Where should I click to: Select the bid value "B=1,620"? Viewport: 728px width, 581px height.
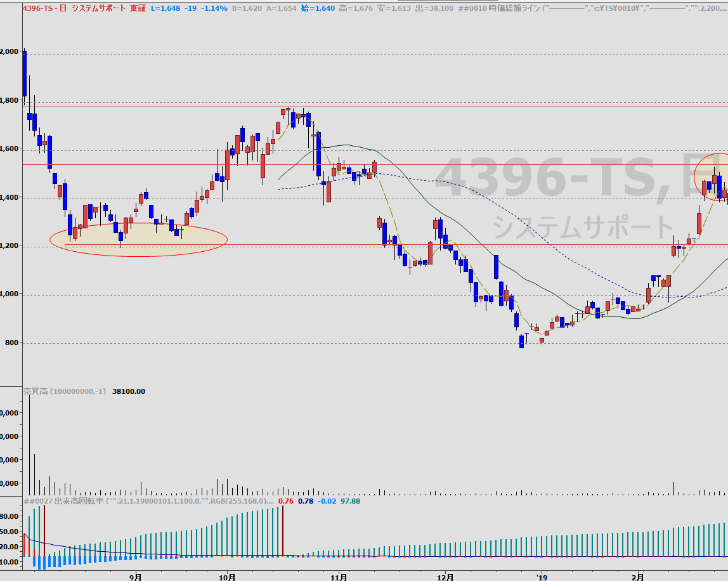click(247, 8)
